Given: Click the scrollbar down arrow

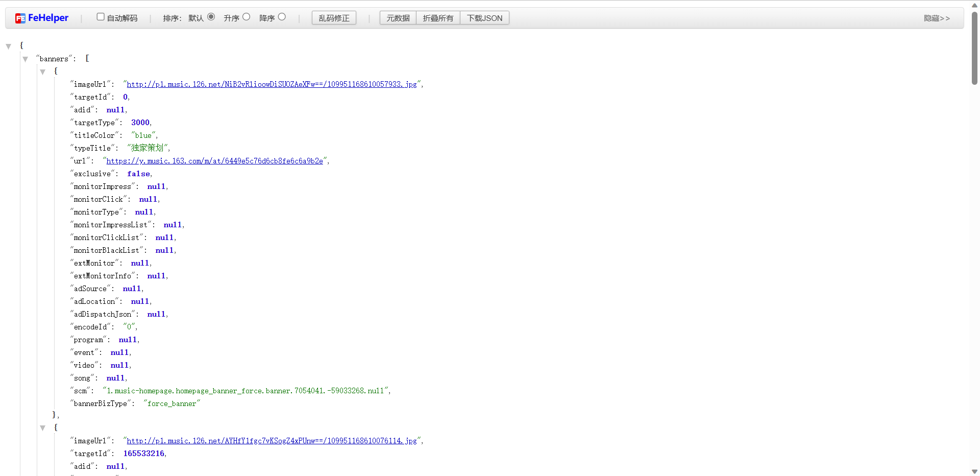Looking at the screenshot, I should tap(974, 471).
